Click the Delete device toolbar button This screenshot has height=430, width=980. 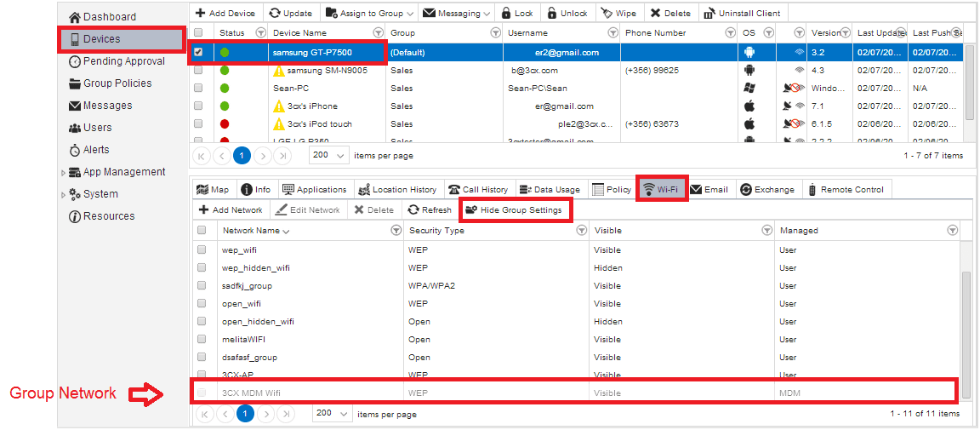[670, 13]
